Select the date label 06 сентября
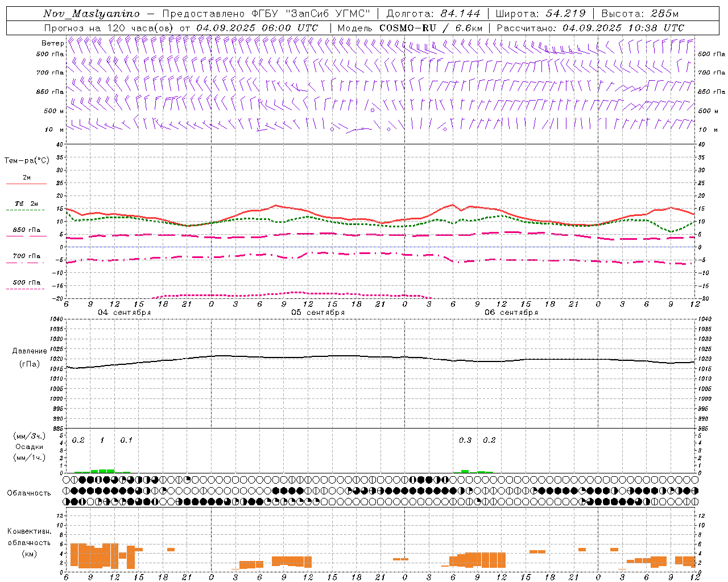The height and width of the screenshot is (582, 728). click(x=511, y=313)
